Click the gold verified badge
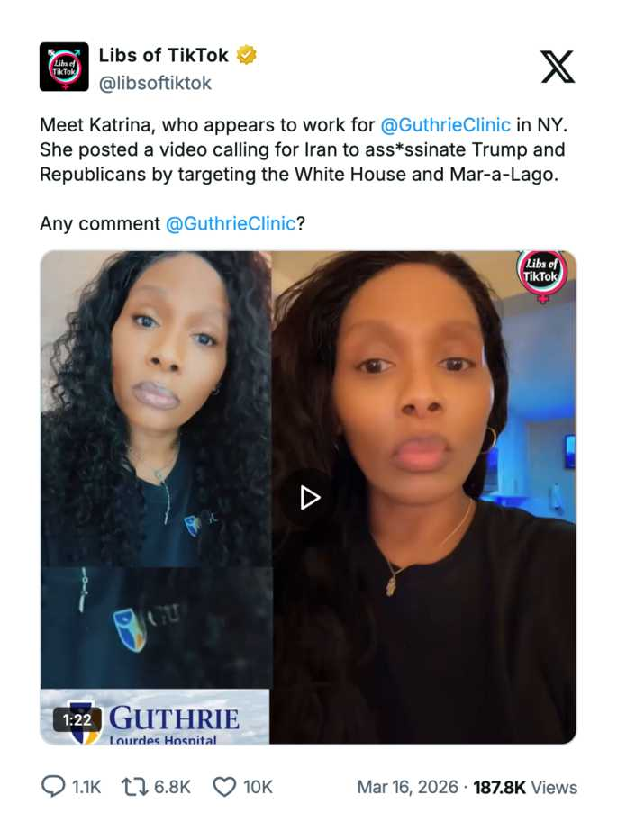 [246, 55]
